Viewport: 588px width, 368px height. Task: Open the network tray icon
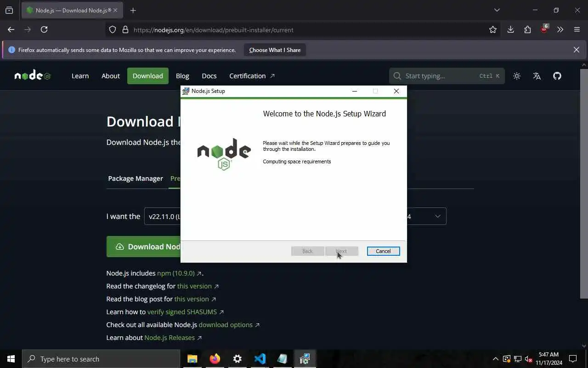coord(517,359)
